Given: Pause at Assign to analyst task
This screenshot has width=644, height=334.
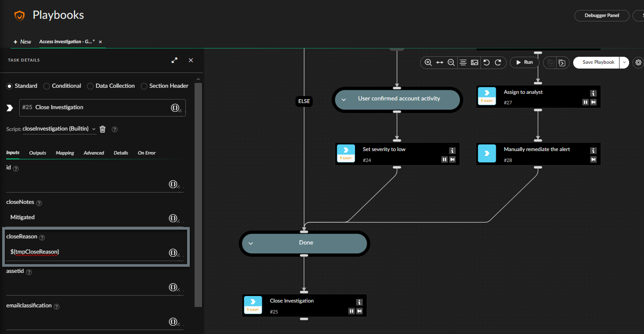Looking at the screenshot, I should [x=585, y=102].
